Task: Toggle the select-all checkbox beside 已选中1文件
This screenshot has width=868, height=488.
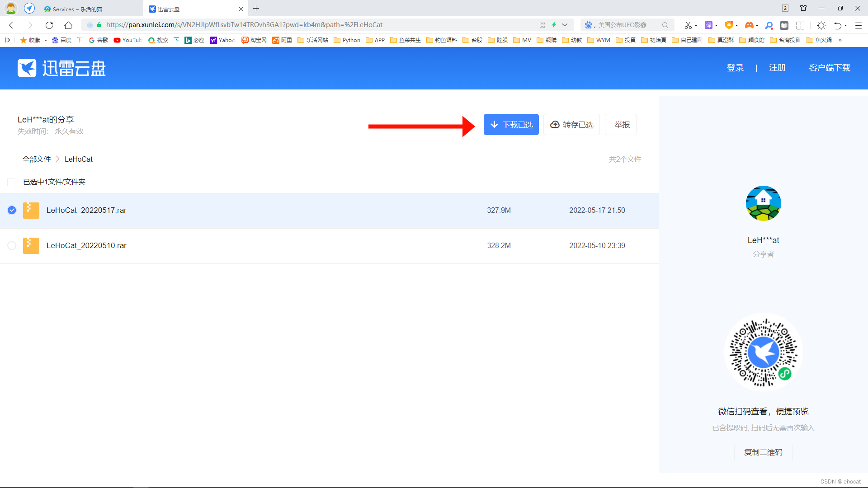Action: [11, 182]
